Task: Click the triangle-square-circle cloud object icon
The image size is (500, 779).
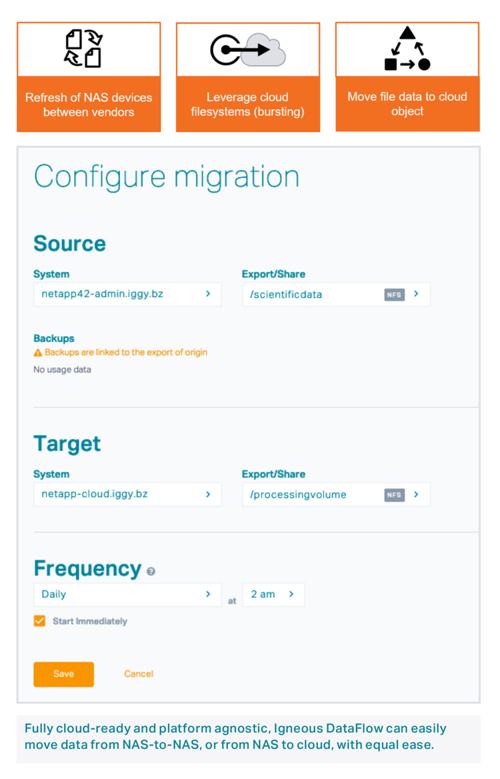Action: [x=407, y=49]
